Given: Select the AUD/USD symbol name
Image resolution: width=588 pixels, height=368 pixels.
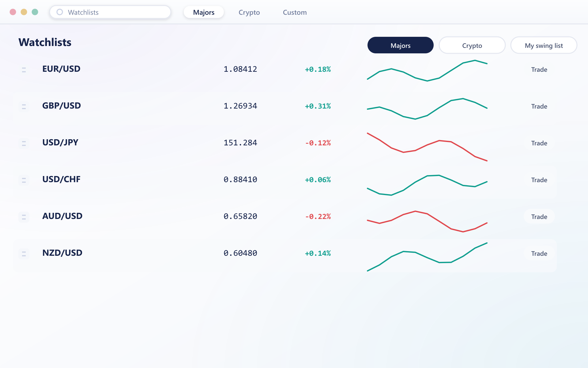Looking at the screenshot, I should coord(62,216).
